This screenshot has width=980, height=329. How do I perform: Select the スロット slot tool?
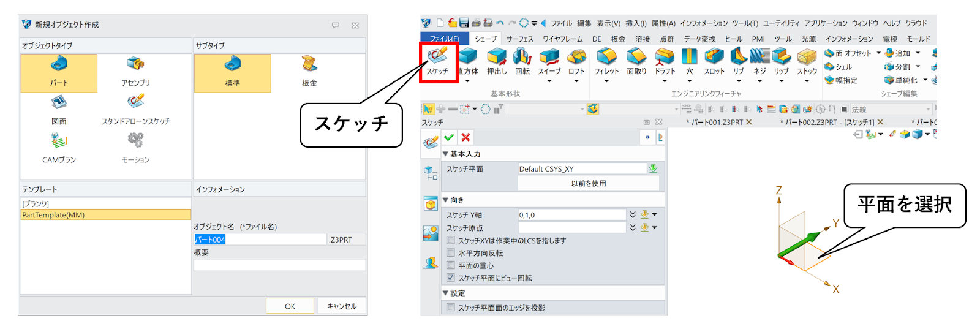[x=714, y=61]
